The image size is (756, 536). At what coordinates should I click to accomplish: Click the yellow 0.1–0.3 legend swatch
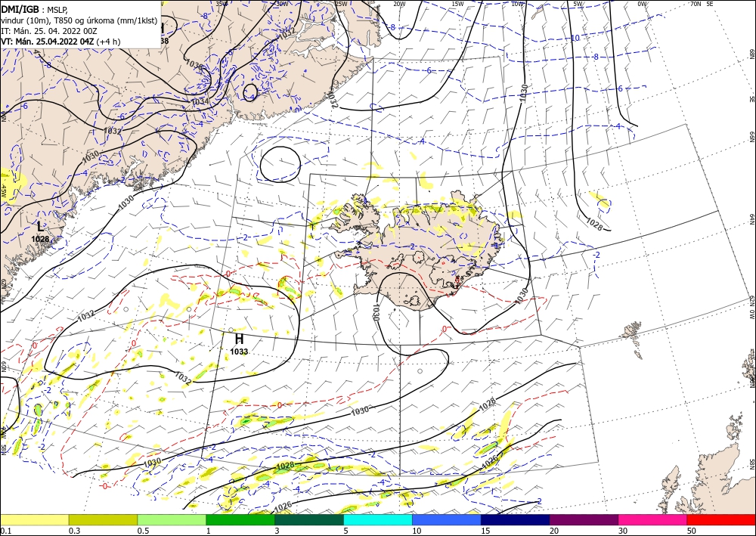(x=34, y=519)
